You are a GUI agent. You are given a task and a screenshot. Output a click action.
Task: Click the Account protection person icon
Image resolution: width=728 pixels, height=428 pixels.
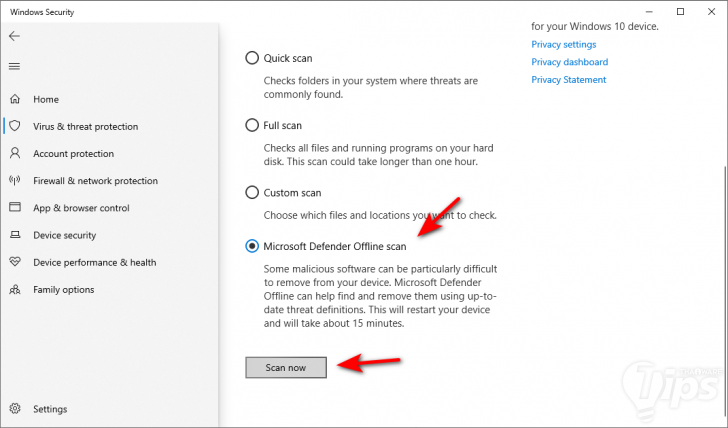[x=14, y=154]
